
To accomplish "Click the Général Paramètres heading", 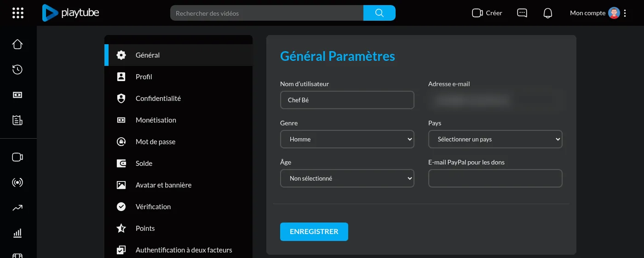I will pyautogui.click(x=338, y=56).
